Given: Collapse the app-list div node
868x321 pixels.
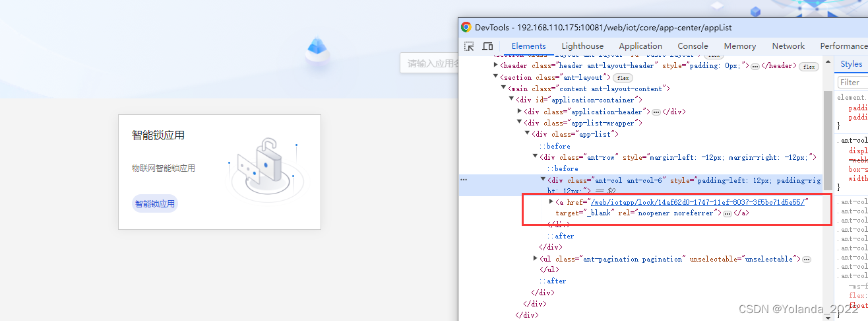Looking at the screenshot, I should tap(527, 134).
